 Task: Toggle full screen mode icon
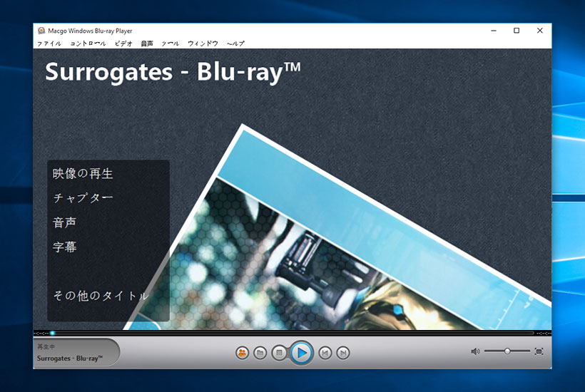pos(539,351)
